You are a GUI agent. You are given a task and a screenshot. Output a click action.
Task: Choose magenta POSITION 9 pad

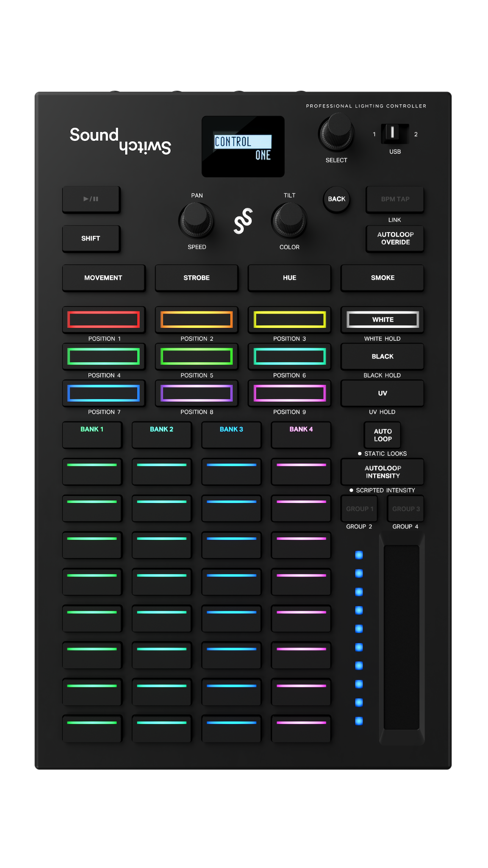click(x=289, y=393)
